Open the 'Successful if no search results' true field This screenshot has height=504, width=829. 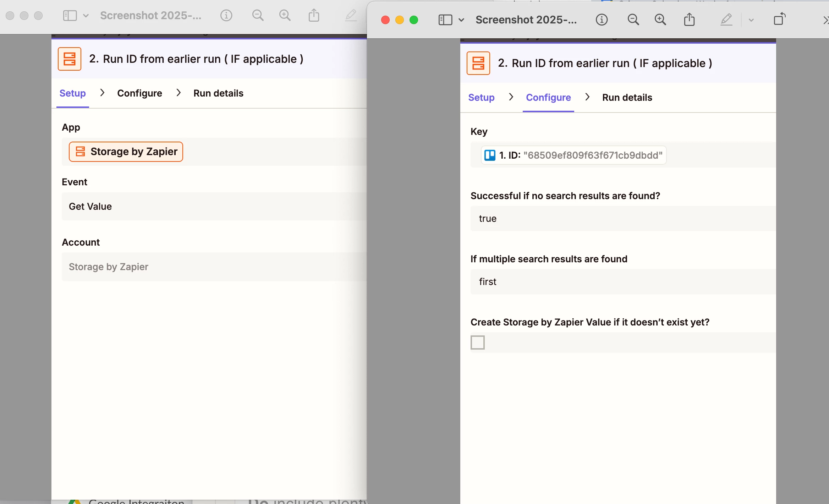point(623,219)
